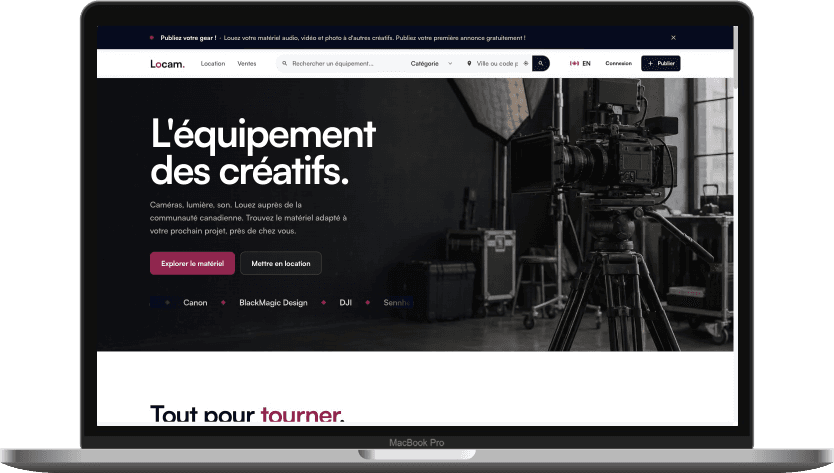Click Mettre en location button
Image resolution: width=834 pixels, height=473 pixels.
point(281,263)
